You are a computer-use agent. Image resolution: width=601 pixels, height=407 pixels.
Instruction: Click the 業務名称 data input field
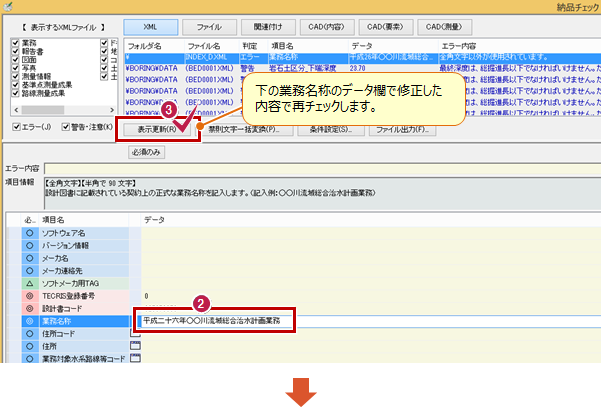[x=212, y=321]
